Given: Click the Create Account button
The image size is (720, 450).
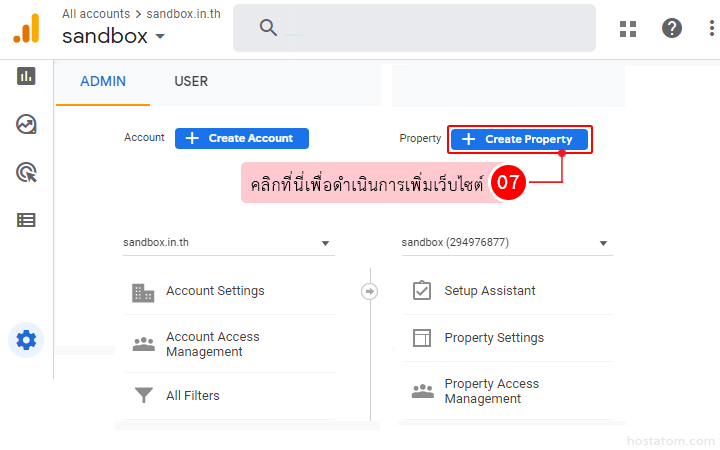Looking at the screenshot, I should 242,138.
